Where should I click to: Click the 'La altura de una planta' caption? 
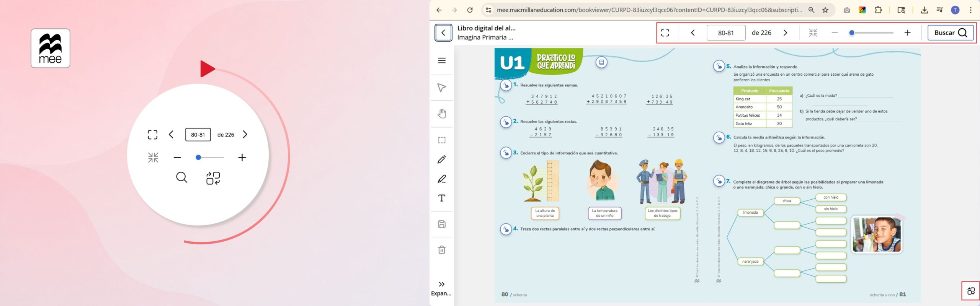tap(545, 213)
